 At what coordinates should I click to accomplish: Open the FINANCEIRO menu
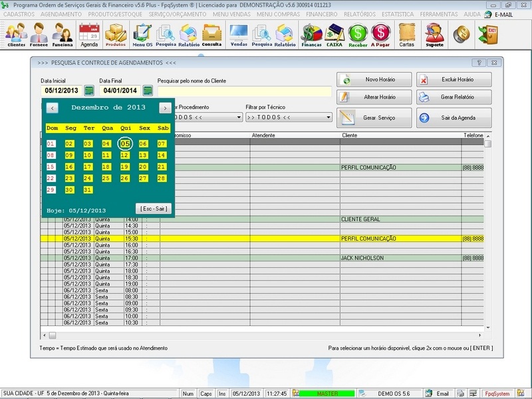[x=321, y=13]
